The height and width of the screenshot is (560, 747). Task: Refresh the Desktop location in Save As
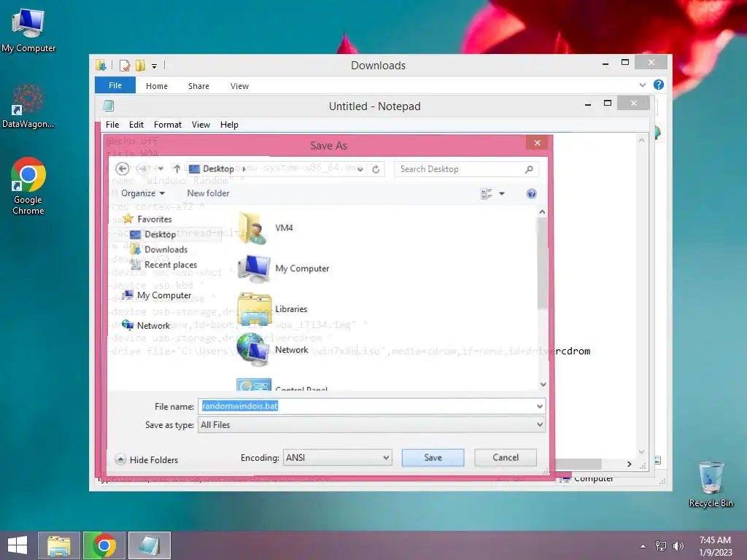(376, 169)
